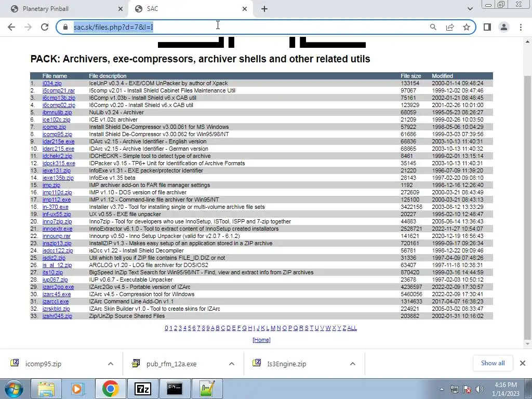Open the tab search dropdown arrow
532x399 pixels.
click(x=470, y=9)
